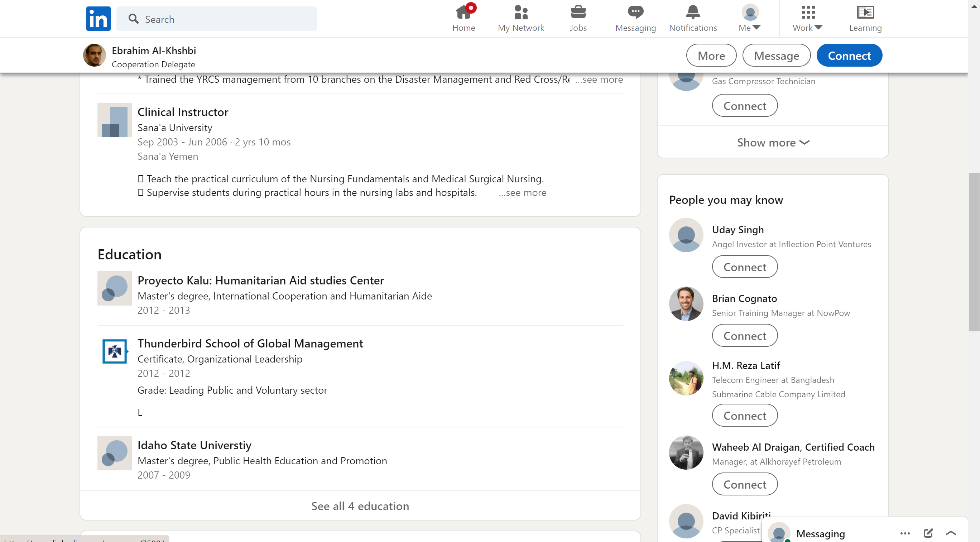
Task: Click in the Search input field
Action: [x=225, y=19]
